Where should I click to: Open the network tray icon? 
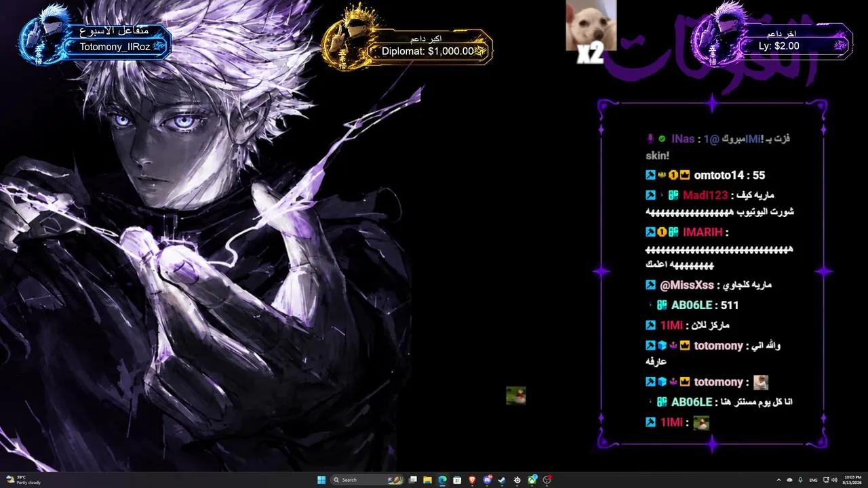(825, 480)
